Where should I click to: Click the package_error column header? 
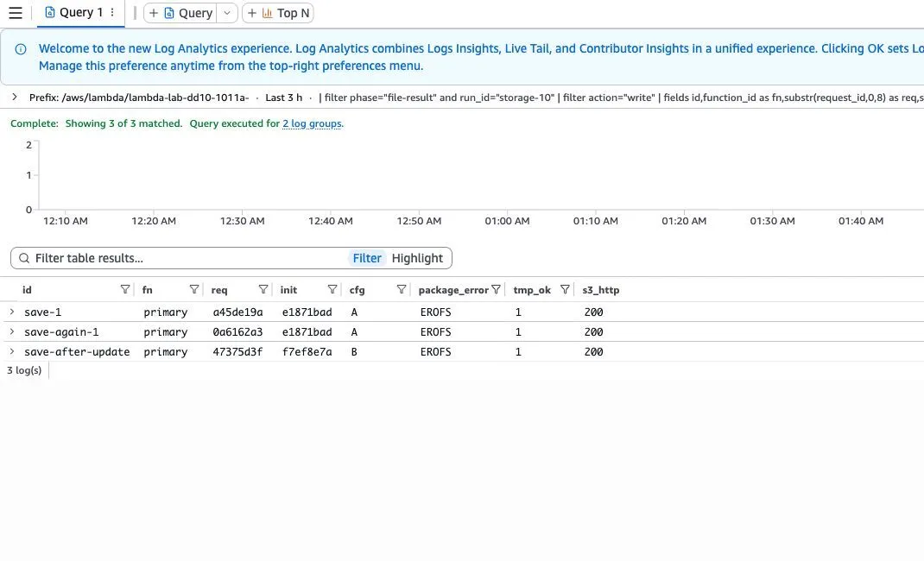pyautogui.click(x=453, y=290)
